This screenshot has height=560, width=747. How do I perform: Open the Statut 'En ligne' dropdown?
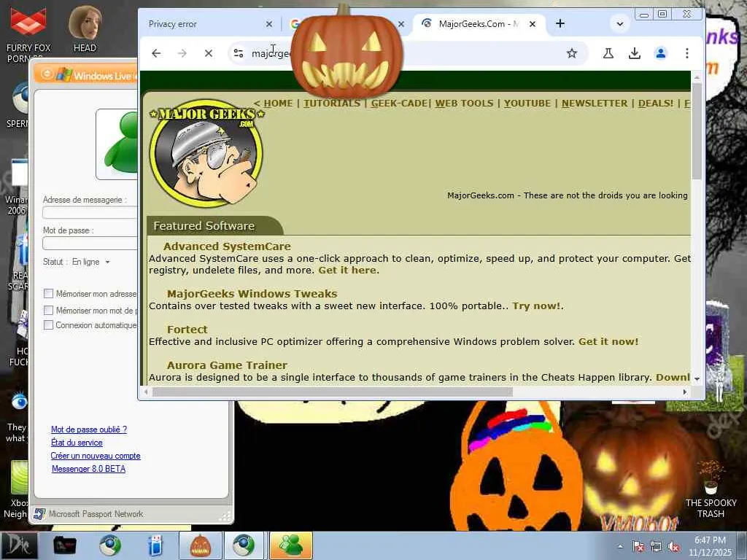(x=91, y=262)
